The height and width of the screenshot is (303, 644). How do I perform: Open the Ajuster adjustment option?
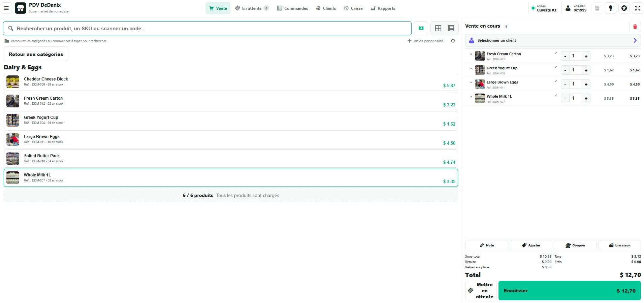[531, 245]
